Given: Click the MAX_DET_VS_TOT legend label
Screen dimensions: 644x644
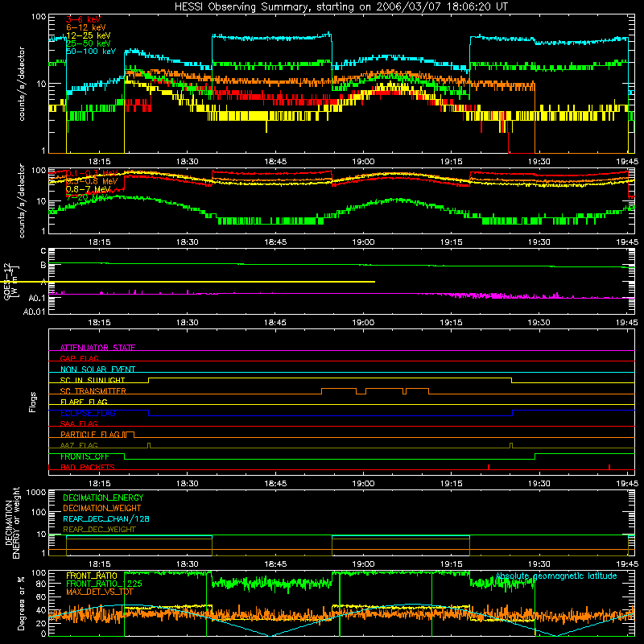Looking at the screenshot, I should point(100,592).
